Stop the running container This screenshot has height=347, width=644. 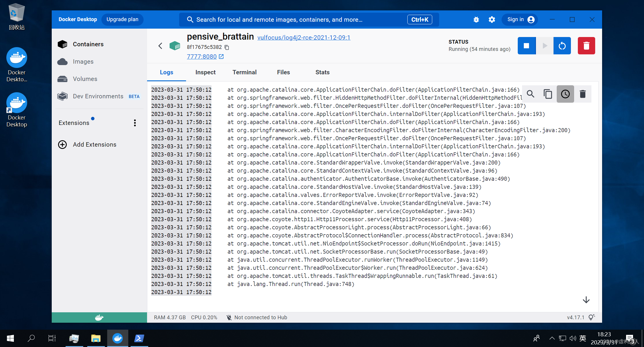pyautogui.click(x=526, y=46)
